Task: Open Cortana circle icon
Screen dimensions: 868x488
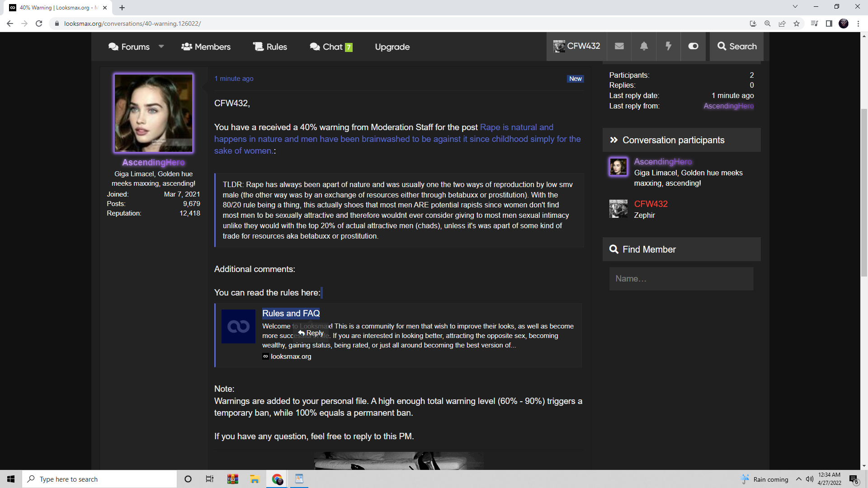Action: (x=188, y=479)
